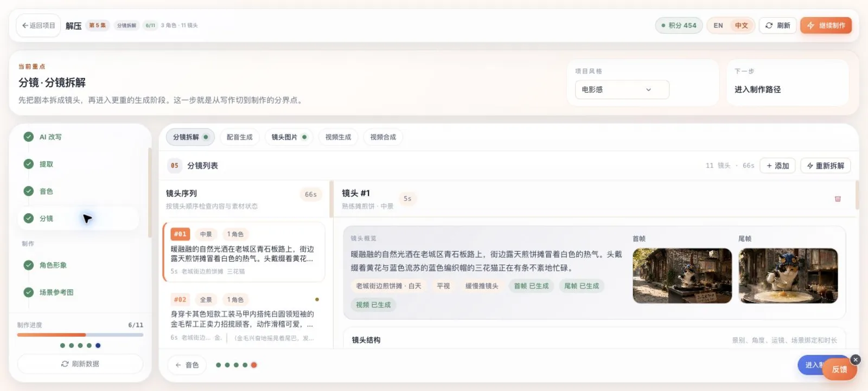This screenshot has height=391, width=868.
Task: Click the back-to-音色 navigation button
Action: (x=187, y=366)
